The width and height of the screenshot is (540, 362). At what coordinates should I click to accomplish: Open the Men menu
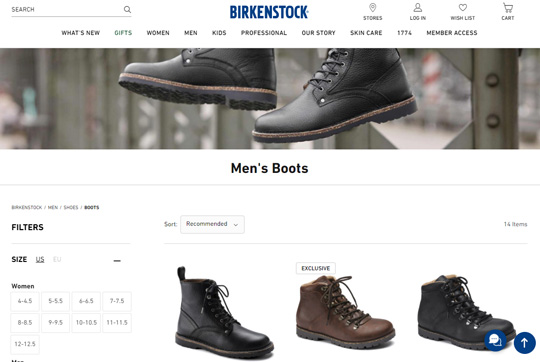pyautogui.click(x=190, y=33)
